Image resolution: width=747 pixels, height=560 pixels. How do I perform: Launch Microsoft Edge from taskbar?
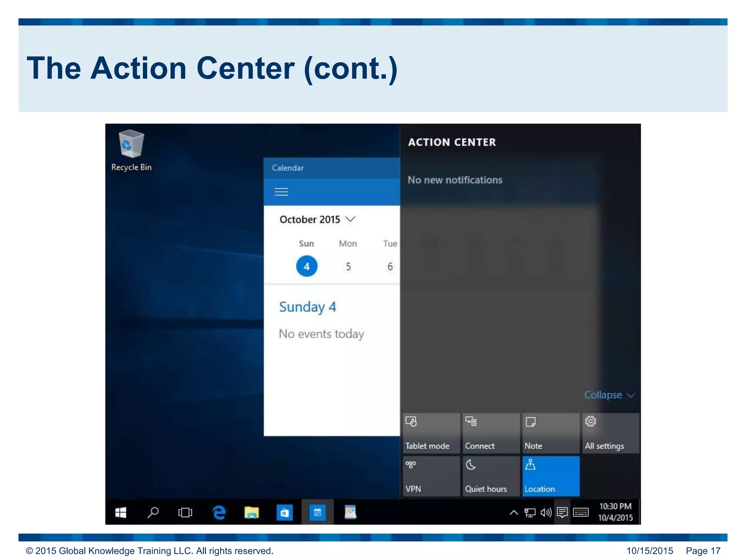pyautogui.click(x=219, y=512)
